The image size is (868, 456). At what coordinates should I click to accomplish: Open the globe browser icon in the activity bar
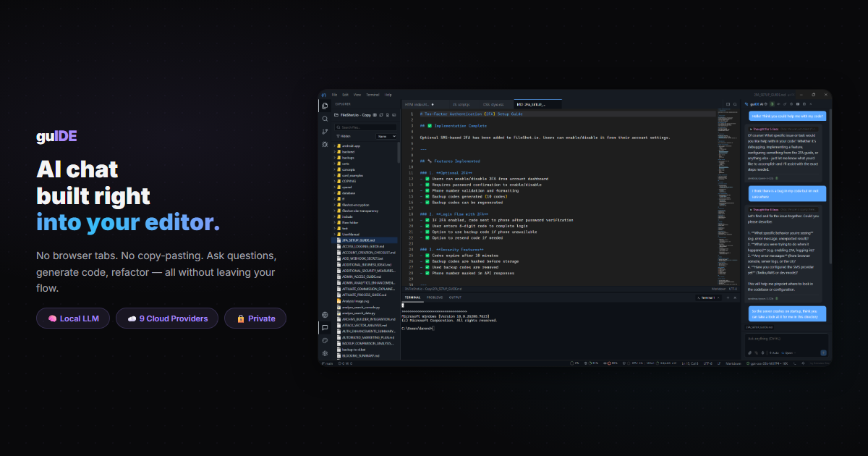(x=325, y=315)
